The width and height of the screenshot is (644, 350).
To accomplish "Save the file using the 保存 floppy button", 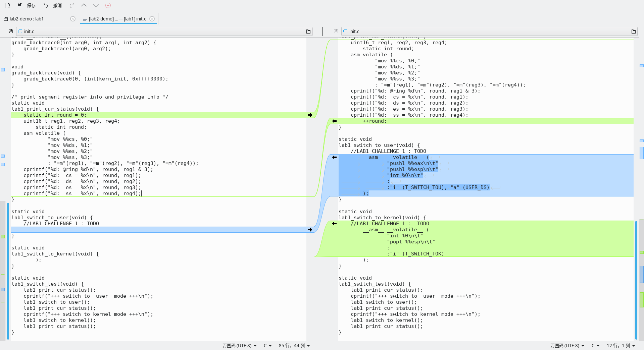I will coord(26,5).
